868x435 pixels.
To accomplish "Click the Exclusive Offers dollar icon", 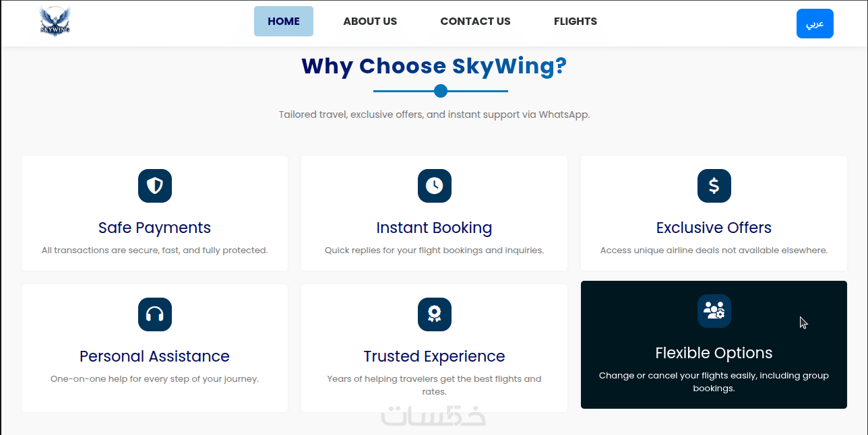I will (x=714, y=186).
